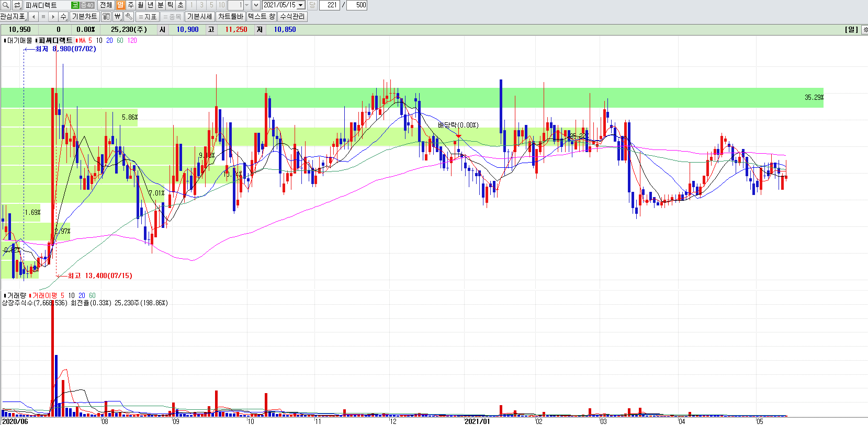Open the interval value dropdown arrow
Screen dimensions: 868x425
point(246,5)
